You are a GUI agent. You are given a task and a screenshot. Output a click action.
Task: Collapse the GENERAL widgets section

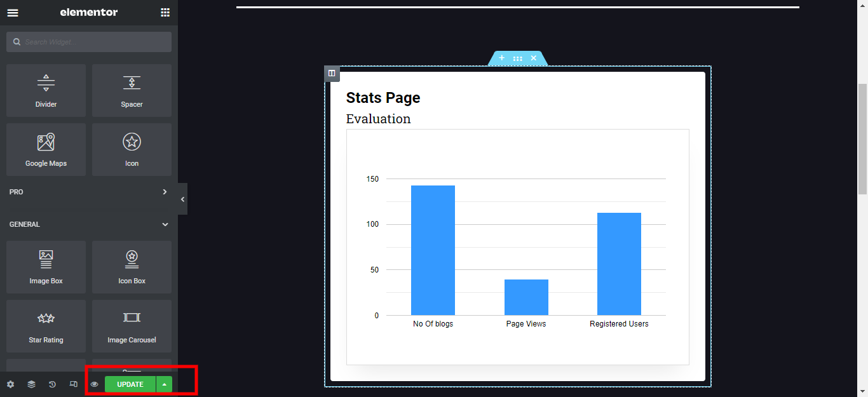pyautogui.click(x=89, y=224)
